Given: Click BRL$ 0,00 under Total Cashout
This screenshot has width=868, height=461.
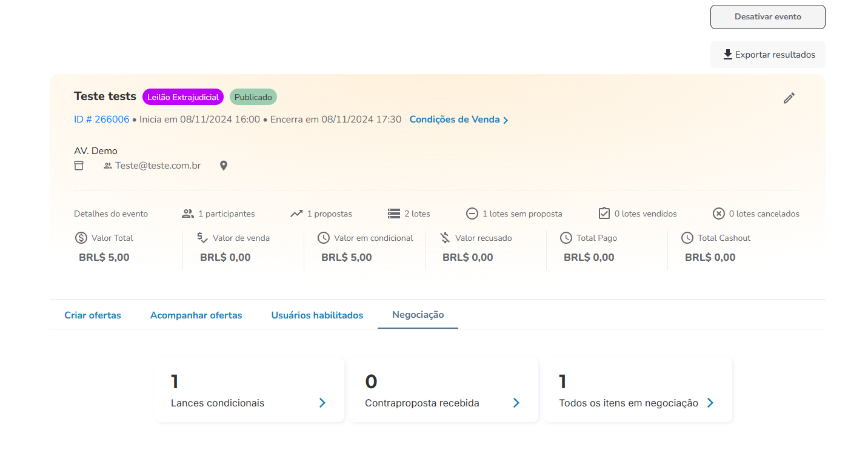Looking at the screenshot, I should (x=710, y=257).
